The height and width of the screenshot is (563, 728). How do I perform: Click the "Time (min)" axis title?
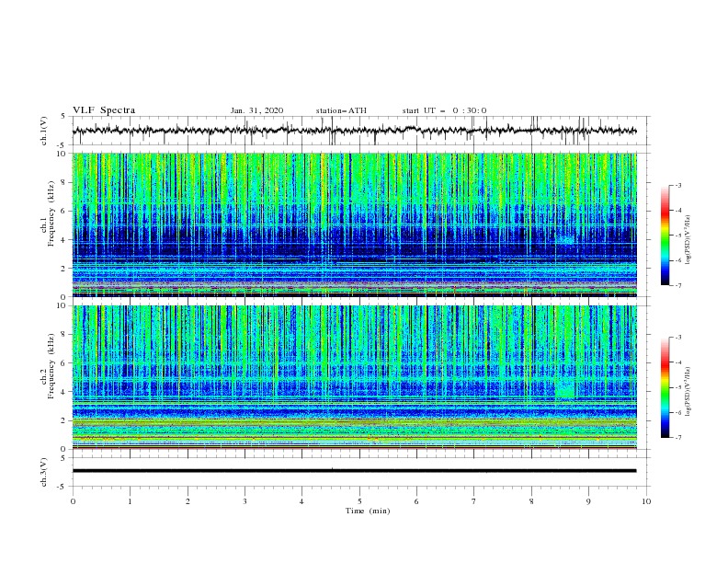pyautogui.click(x=368, y=511)
